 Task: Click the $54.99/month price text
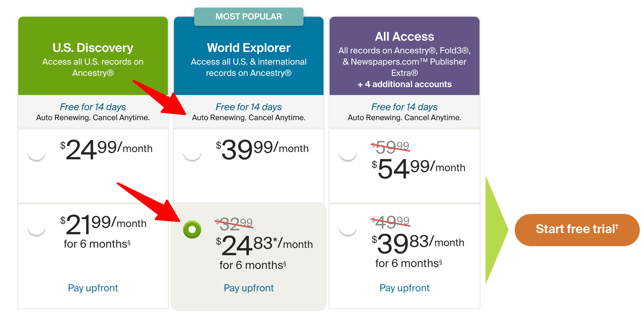click(x=419, y=168)
